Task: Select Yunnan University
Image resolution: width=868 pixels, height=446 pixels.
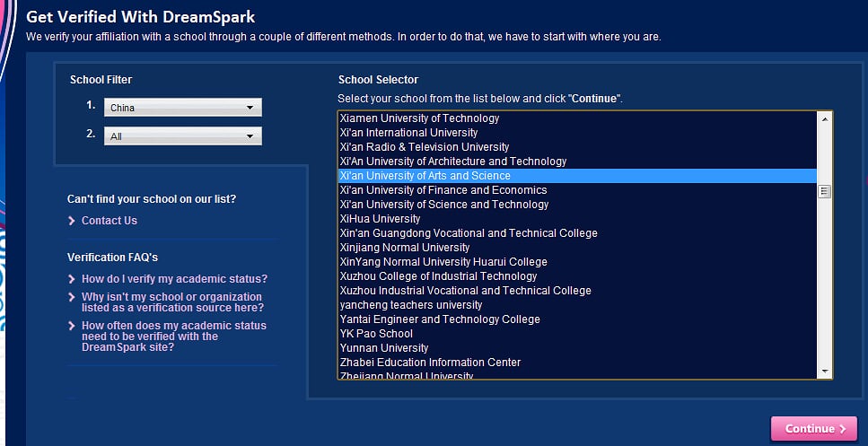Action: [577, 348]
